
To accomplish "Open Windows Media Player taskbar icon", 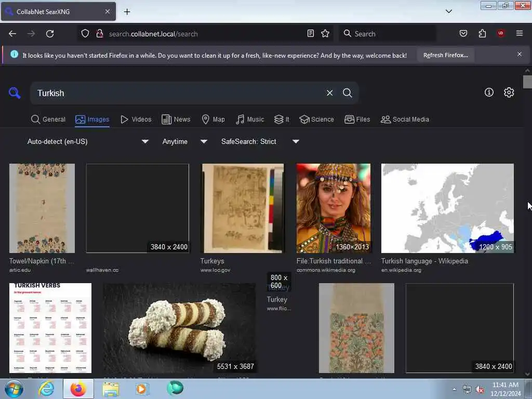I will (x=142, y=389).
